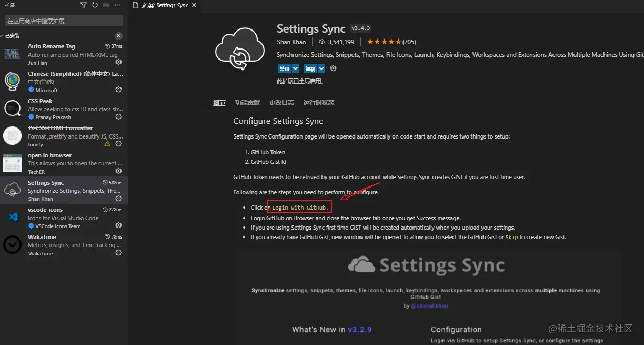Open the extensions filter funnel icon

pyautogui.click(x=84, y=5)
